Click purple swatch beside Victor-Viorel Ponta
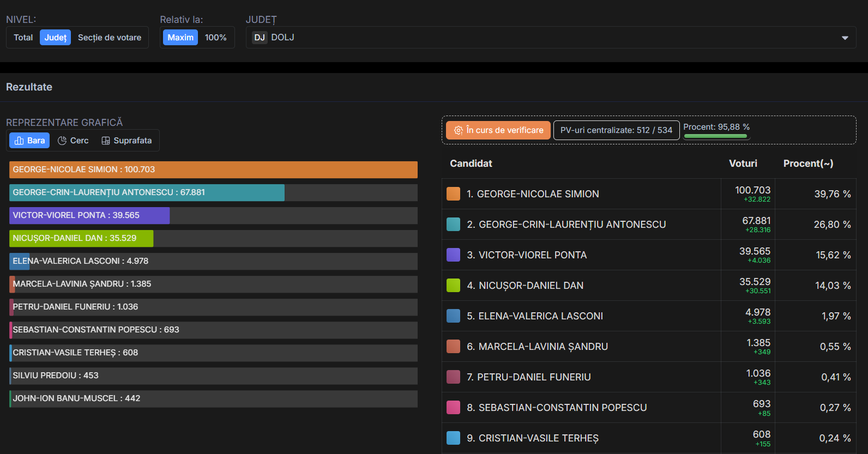 (453, 255)
